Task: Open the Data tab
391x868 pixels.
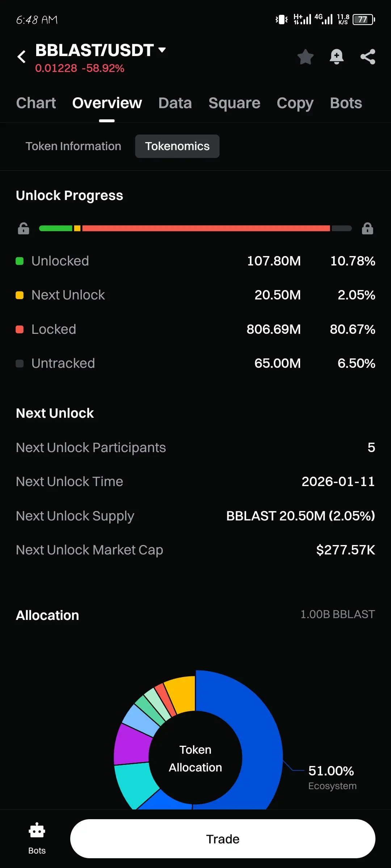Action: (x=175, y=103)
